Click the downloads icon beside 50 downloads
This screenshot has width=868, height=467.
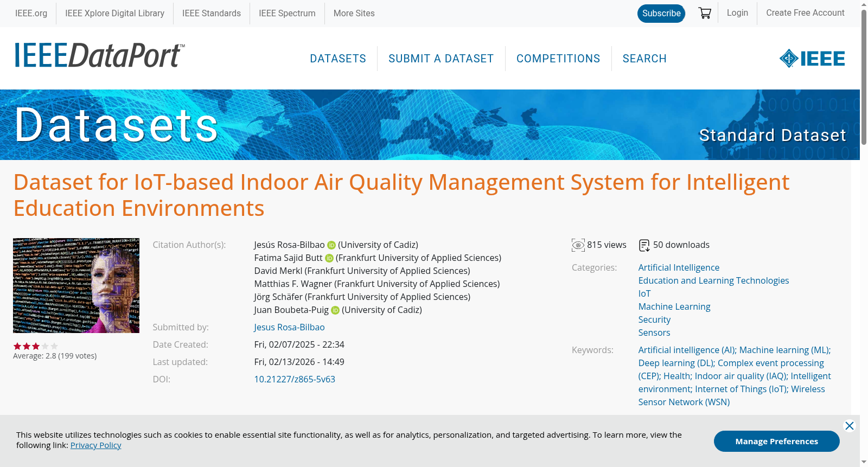(x=644, y=245)
